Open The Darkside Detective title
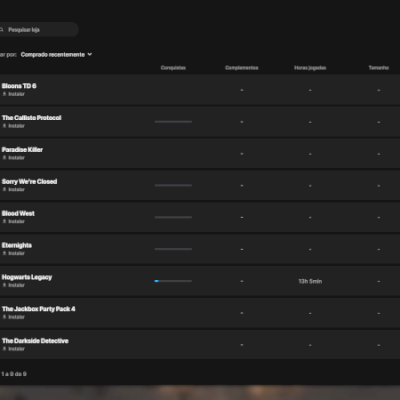The height and width of the screenshot is (400, 400). (35, 341)
